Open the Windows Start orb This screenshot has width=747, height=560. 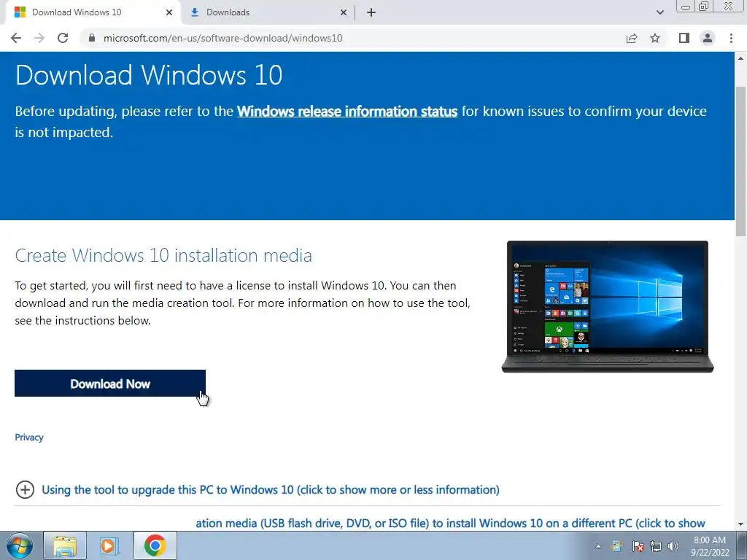pos(20,545)
